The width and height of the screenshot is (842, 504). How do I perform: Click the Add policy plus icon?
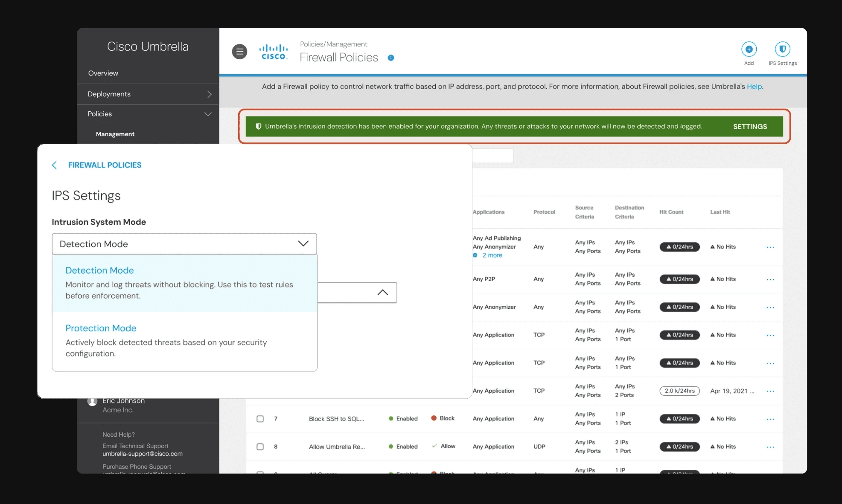(x=749, y=49)
